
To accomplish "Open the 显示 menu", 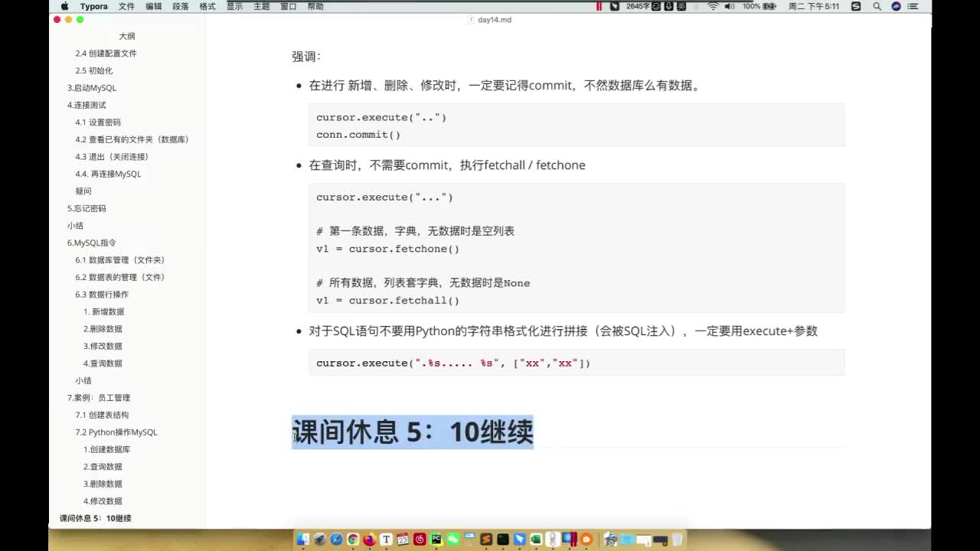I will pos(234,6).
